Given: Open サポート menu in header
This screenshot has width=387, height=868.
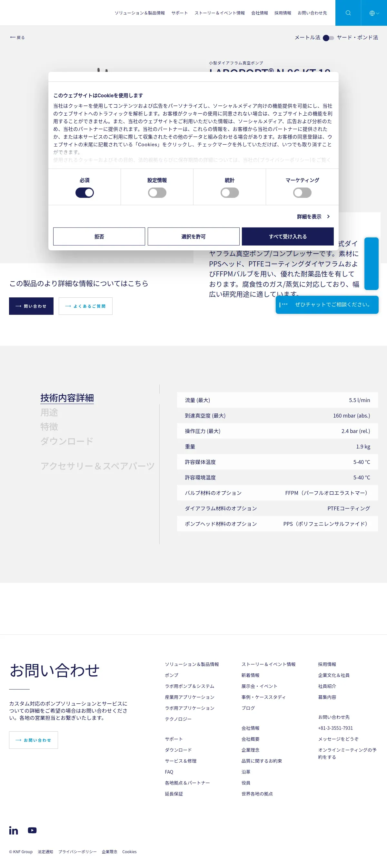Looking at the screenshot, I should point(180,13).
